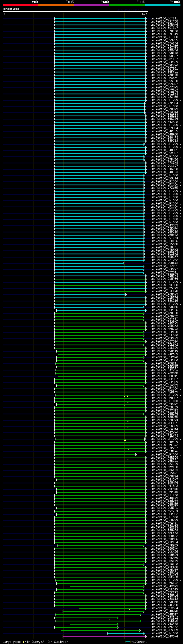The width and height of the screenshot is (183, 644).
Task: Select hit label UniRef100_B3KT66
Action: pos(164,241)
